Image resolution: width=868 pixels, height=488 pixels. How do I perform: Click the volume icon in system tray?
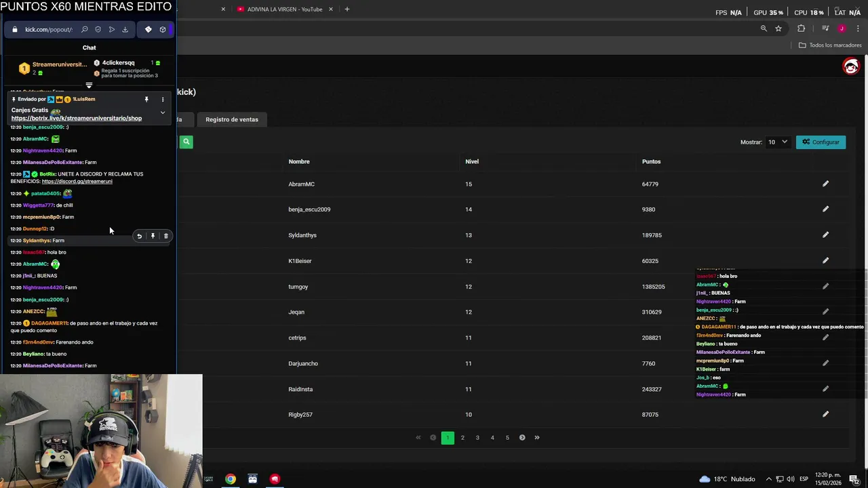point(790,479)
